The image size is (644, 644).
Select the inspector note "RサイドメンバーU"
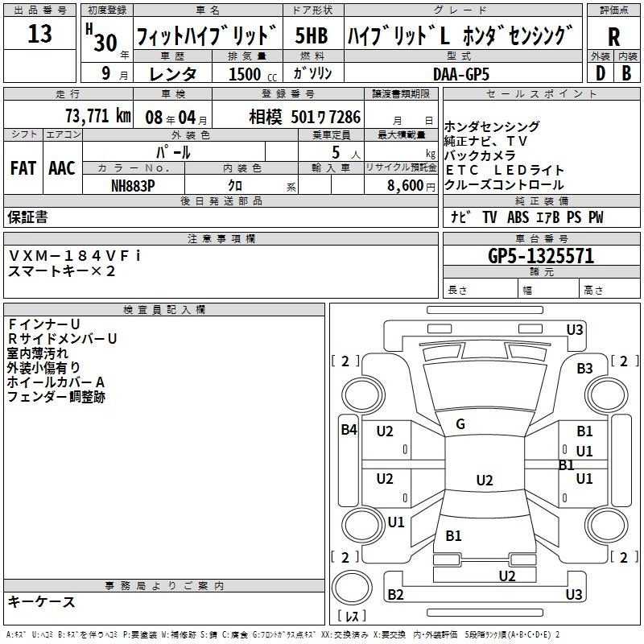click(x=63, y=338)
